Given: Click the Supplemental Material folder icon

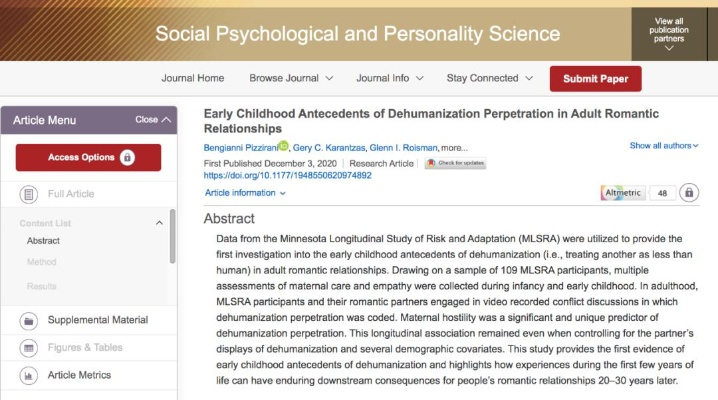Looking at the screenshot, I should click(x=29, y=320).
